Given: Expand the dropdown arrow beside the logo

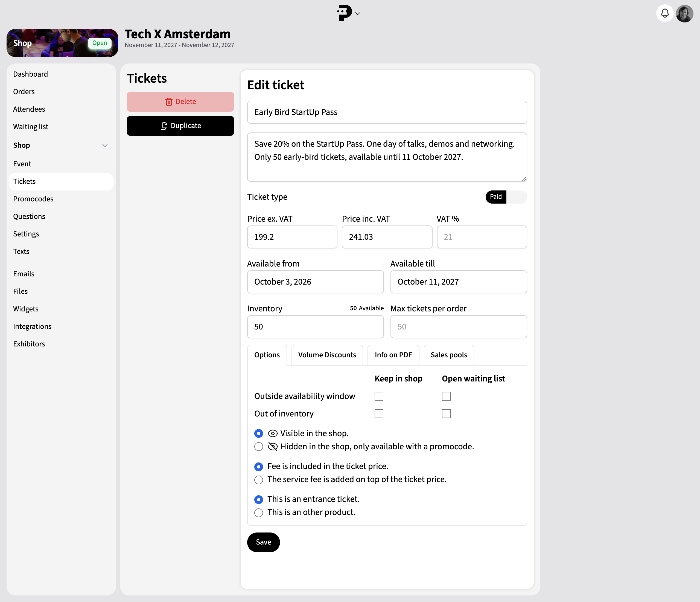Looking at the screenshot, I should pos(358,14).
